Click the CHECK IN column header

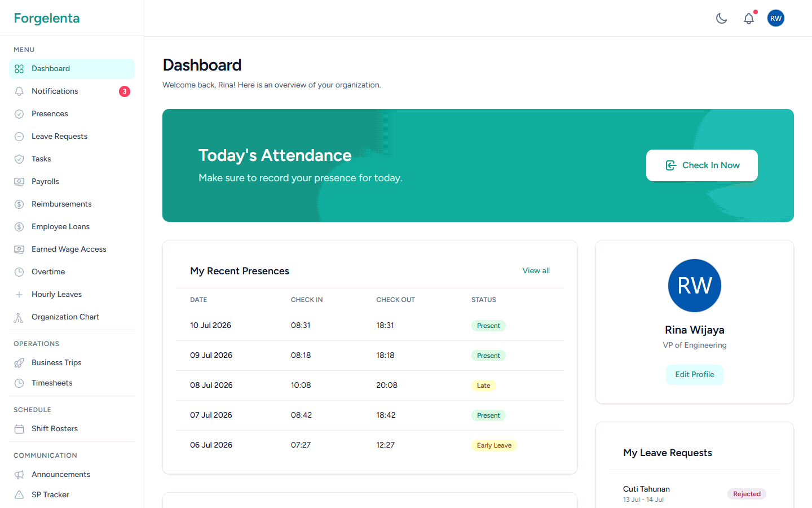point(307,300)
